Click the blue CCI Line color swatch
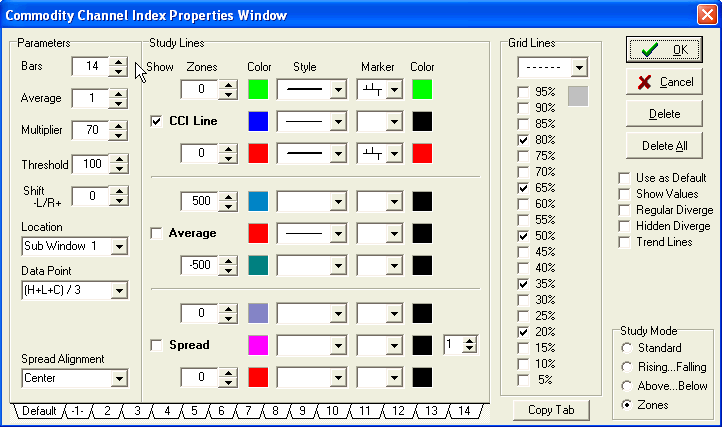Screen dimensions: 722x427 tap(259, 121)
